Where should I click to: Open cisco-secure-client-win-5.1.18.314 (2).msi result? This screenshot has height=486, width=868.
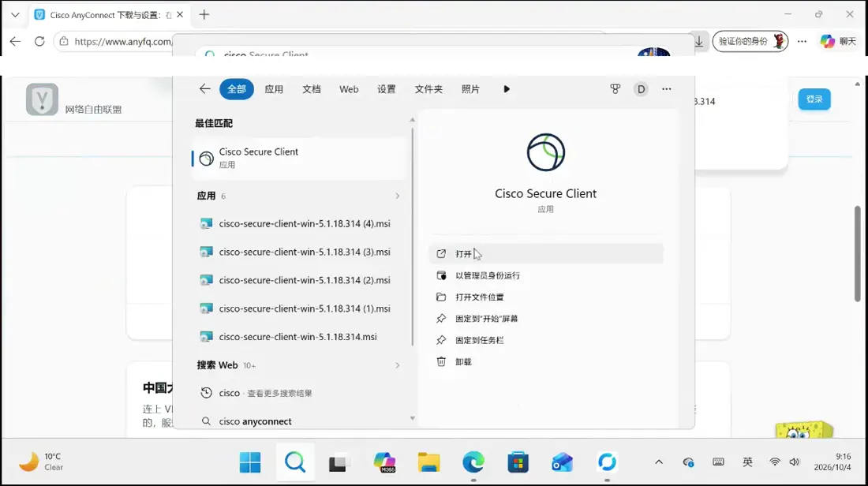point(299,280)
